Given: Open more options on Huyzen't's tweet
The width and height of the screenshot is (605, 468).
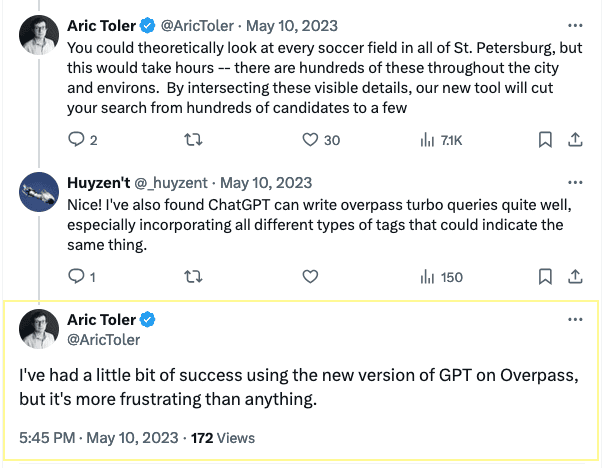Looking at the screenshot, I should [x=574, y=183].
